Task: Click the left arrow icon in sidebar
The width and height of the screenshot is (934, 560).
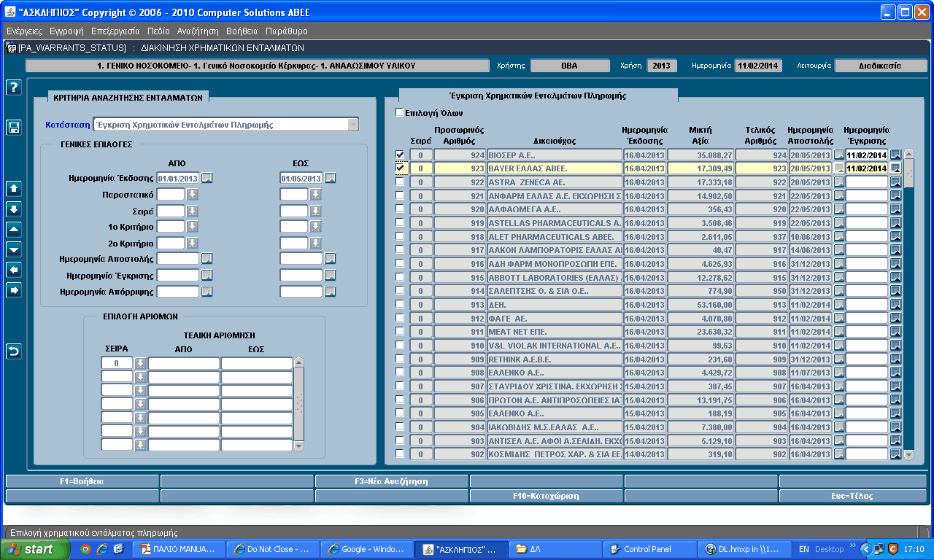Action: pos(14,270)
